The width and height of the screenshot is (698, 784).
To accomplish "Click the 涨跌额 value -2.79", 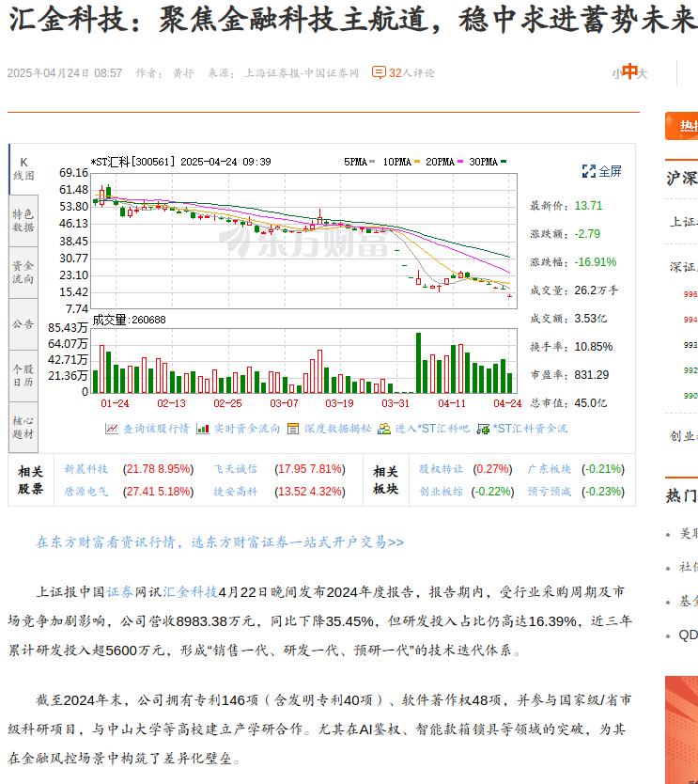I will pos(587,234).
